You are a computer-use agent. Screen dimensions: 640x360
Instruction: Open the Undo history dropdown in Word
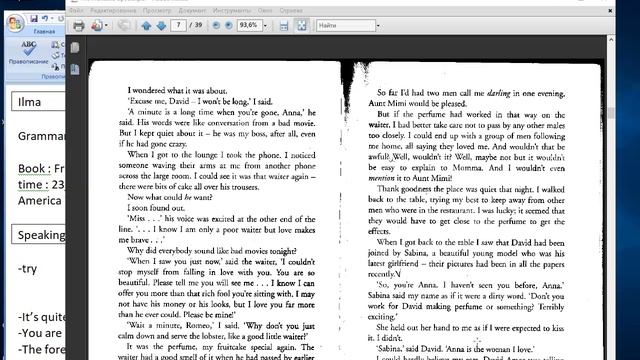point(52,19)
